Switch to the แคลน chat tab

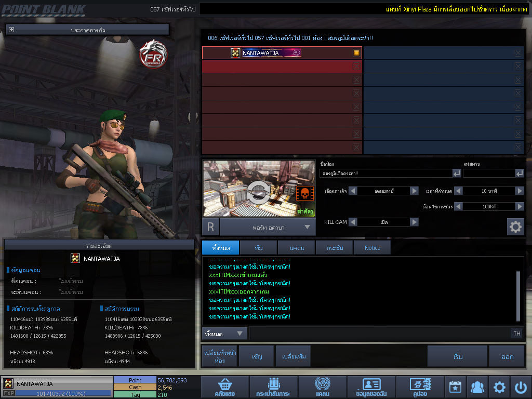coord(297,248)
